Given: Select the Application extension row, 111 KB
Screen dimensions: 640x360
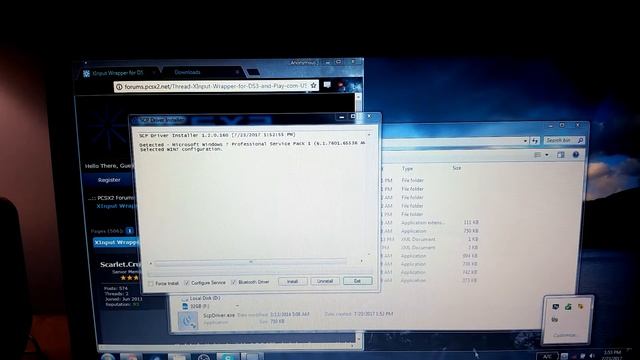Looking at the screenshot, I should [431, 223].
